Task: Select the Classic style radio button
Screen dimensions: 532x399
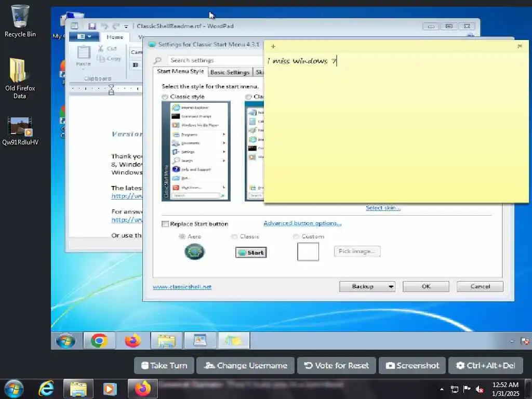Action: [165, 97]
